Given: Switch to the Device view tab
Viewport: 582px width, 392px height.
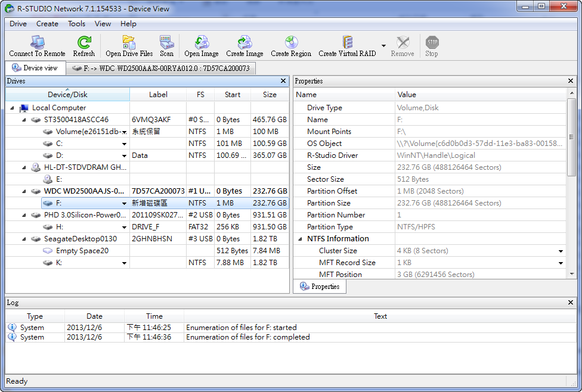Looking at the screenshot, I should point(35,68).
